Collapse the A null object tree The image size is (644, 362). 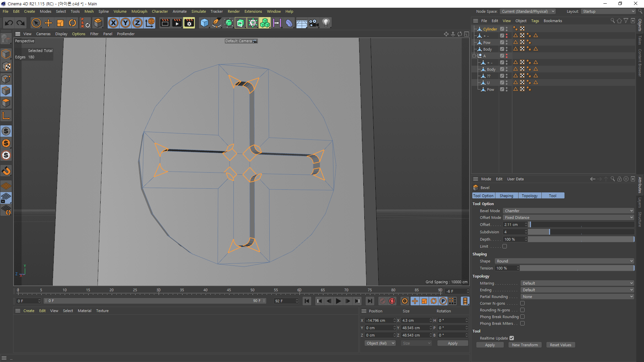[474, 56]
